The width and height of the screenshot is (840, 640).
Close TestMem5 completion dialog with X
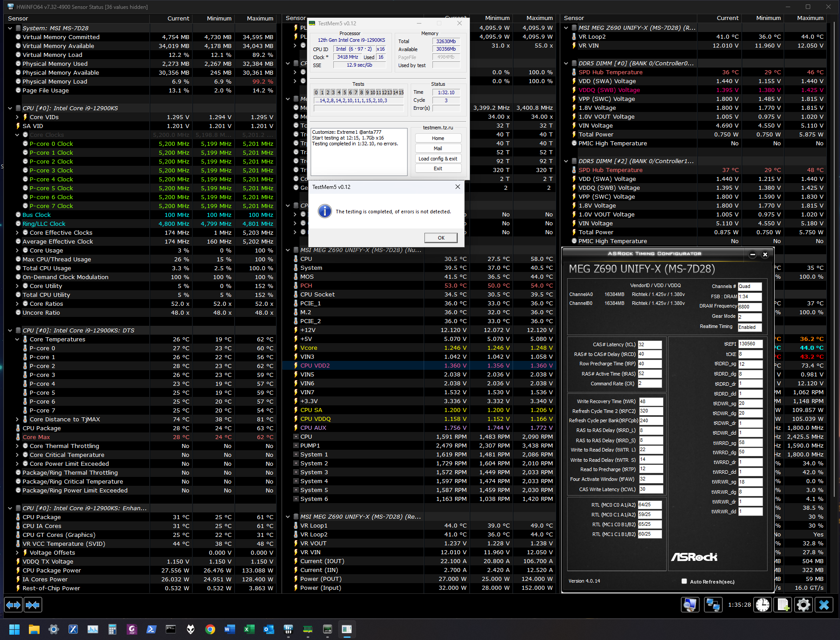click(458, 187)
